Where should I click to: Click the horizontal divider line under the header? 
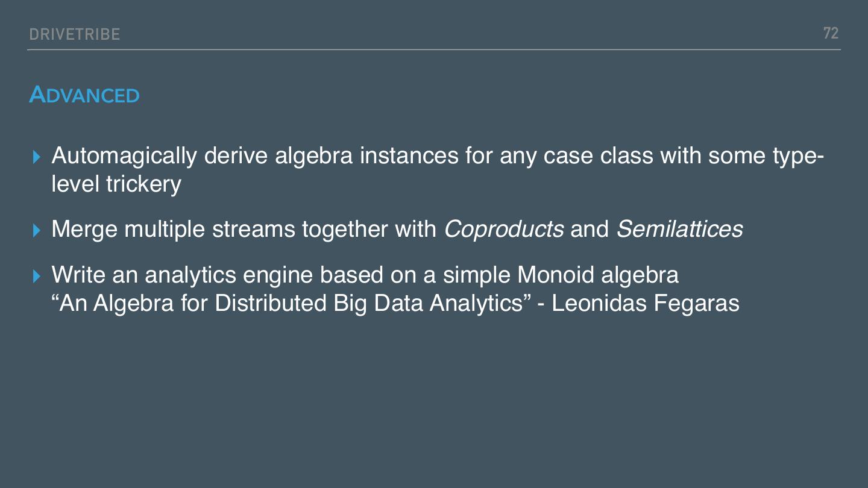[x=434, y=49]
